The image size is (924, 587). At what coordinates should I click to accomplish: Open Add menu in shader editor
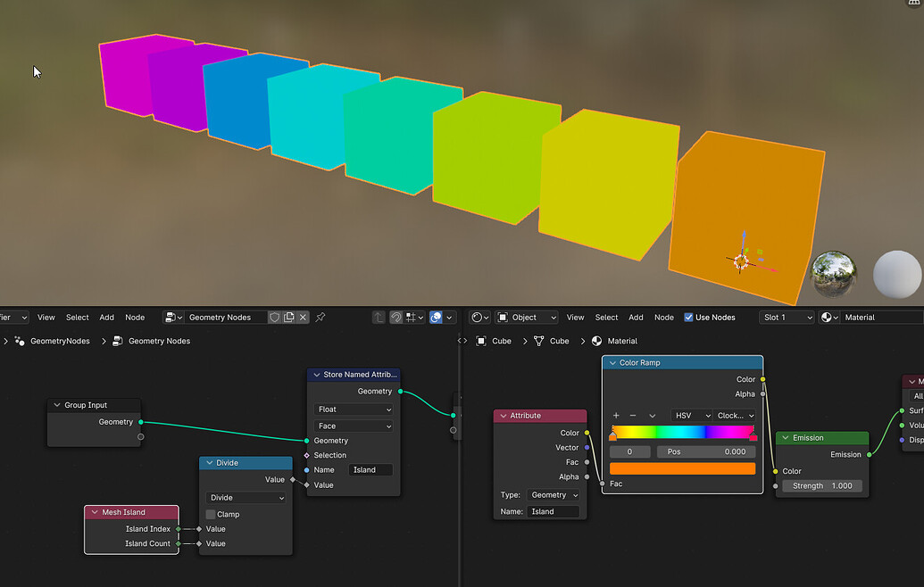(636, 318)
